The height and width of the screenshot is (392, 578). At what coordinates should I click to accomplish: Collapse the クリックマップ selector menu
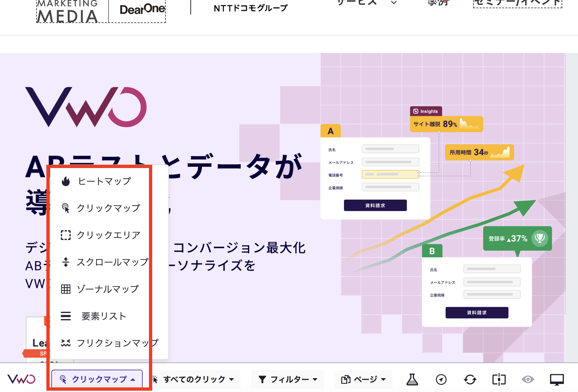click(x=97, y=379)
